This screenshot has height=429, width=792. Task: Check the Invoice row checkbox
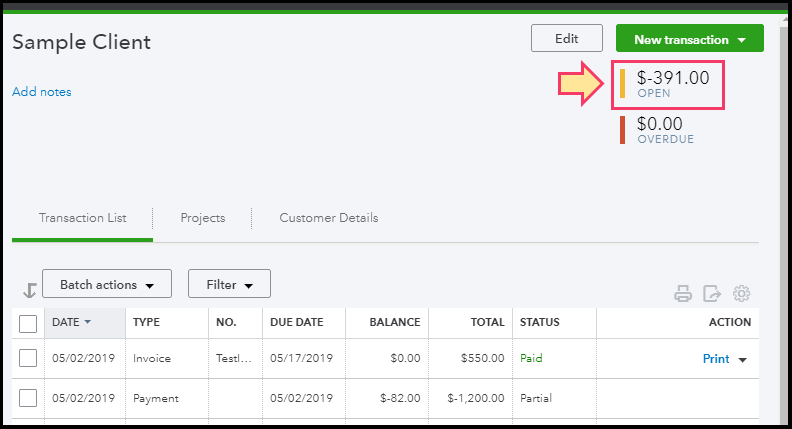28,358
